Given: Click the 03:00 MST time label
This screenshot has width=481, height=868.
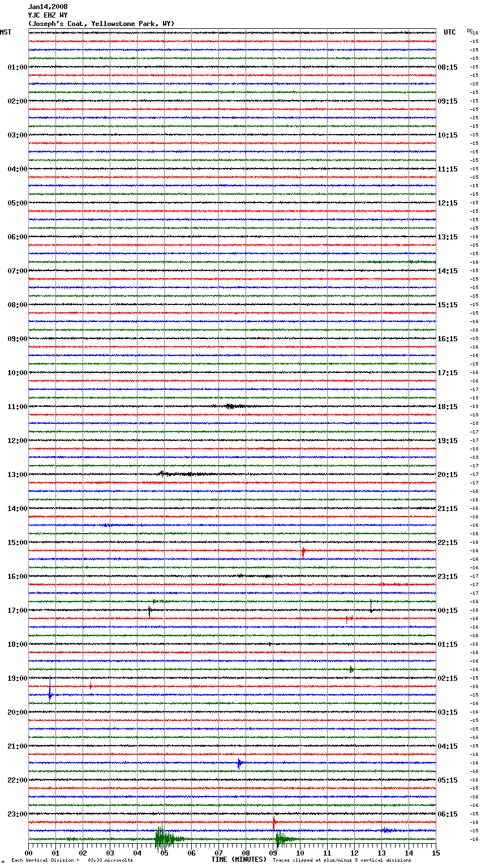Looking at the screenshot, I should 18,135.
